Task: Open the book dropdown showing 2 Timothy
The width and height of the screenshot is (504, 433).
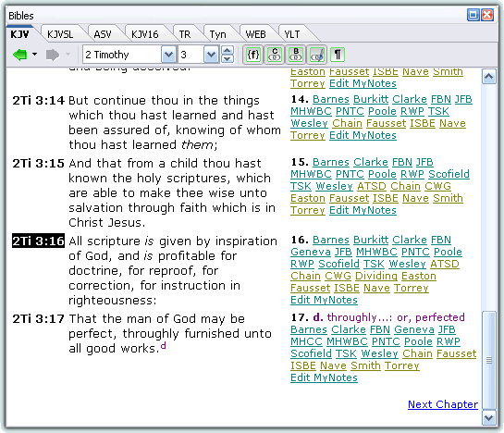Action: click(x=168, y=55)
